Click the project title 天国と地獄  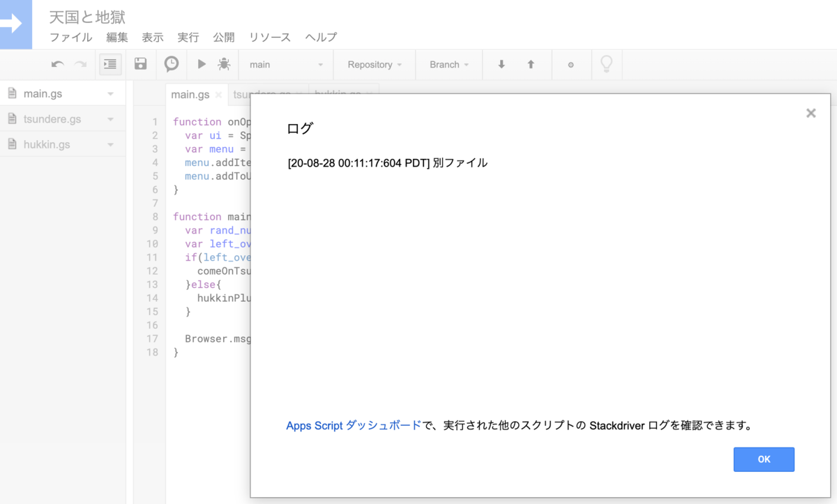(x=87, y=17)
